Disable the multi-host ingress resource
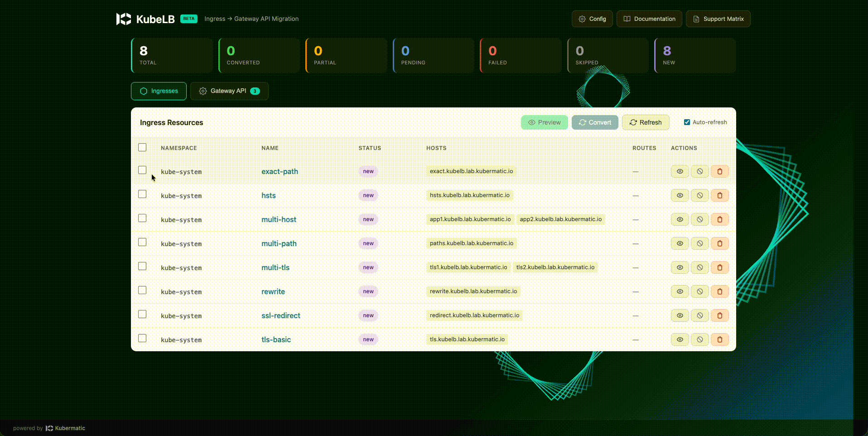Viewport: 868px width, 436px height. tap(699, 219)
